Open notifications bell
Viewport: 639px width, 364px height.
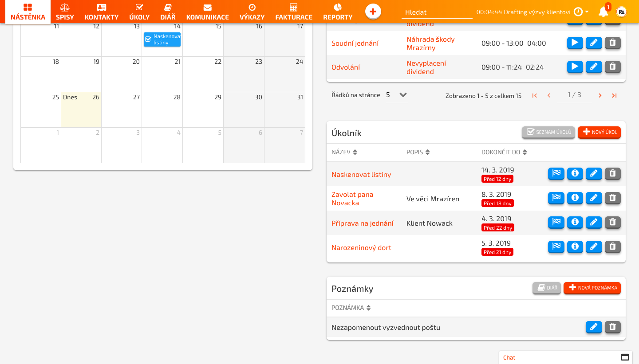tap(603, 12)
